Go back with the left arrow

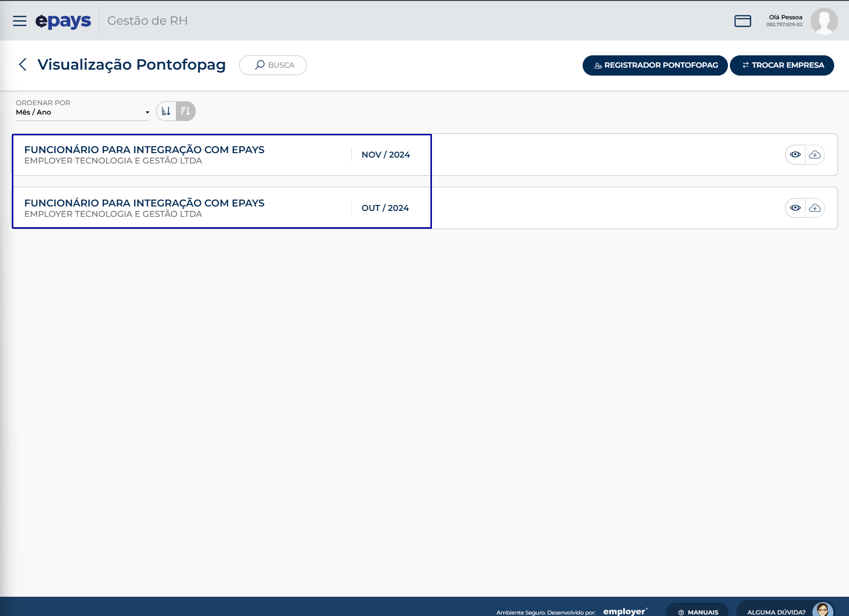pyautogui.click(x=23, y=65)
